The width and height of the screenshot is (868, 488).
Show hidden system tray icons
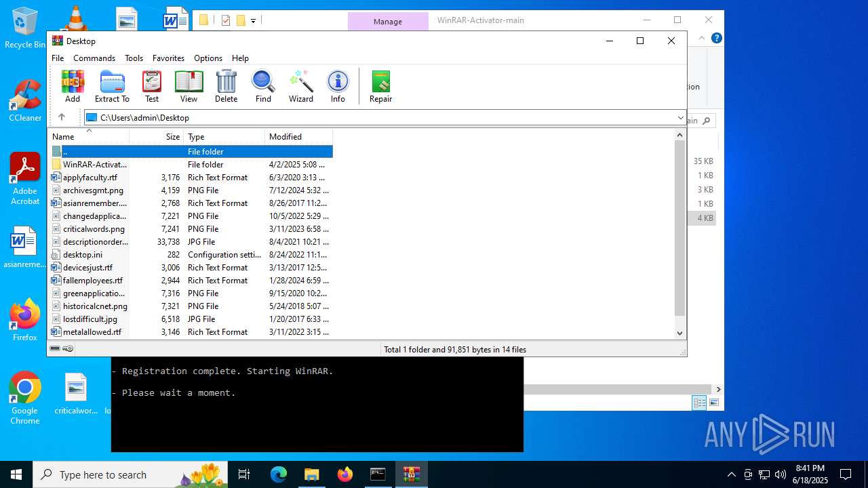(731, 474)
